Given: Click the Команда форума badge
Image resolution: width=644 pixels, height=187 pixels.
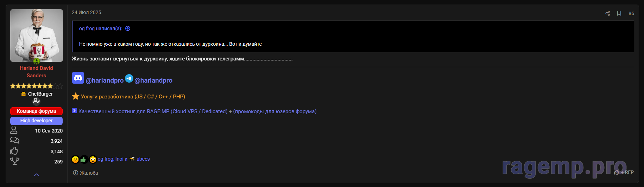Looking at the screenshot, I should click(x=36, y=111).
